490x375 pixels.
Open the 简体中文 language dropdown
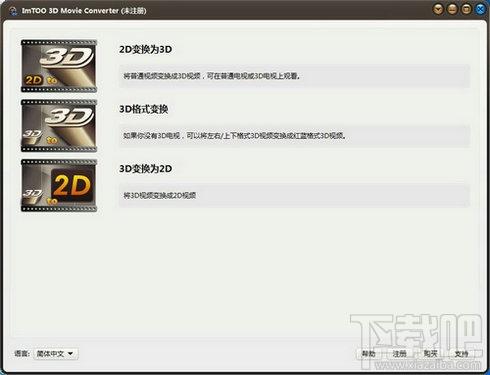56,354
